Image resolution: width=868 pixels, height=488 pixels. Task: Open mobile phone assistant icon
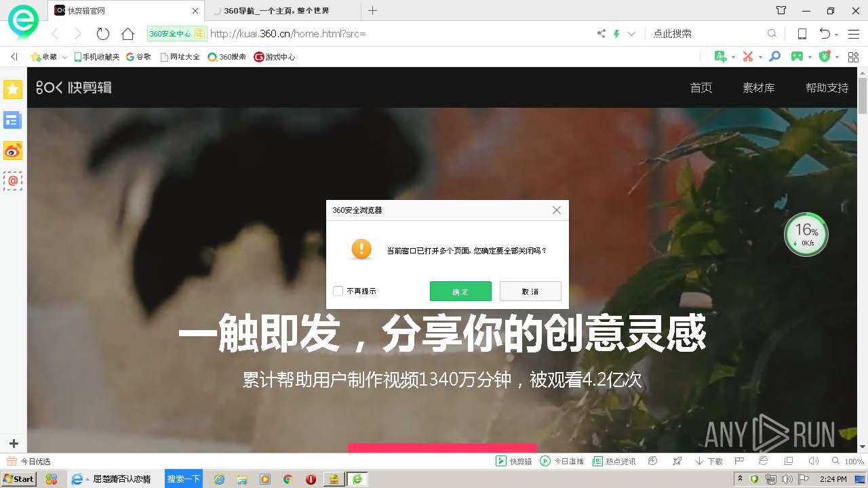[802, 33]
